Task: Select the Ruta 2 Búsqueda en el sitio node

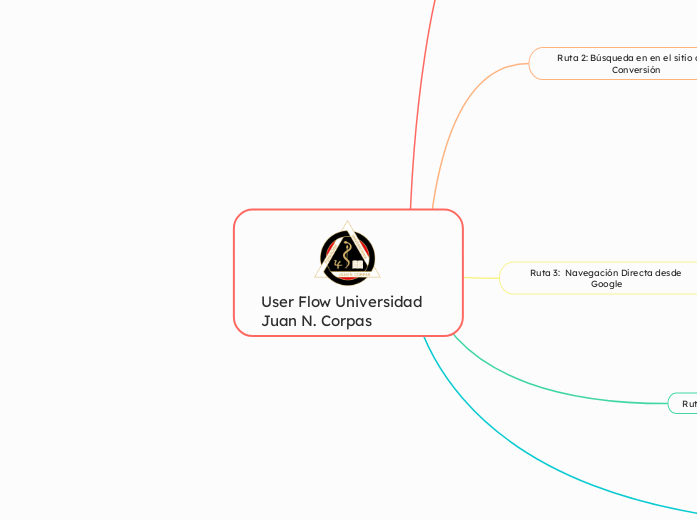Action: click(x=613, y=64)
